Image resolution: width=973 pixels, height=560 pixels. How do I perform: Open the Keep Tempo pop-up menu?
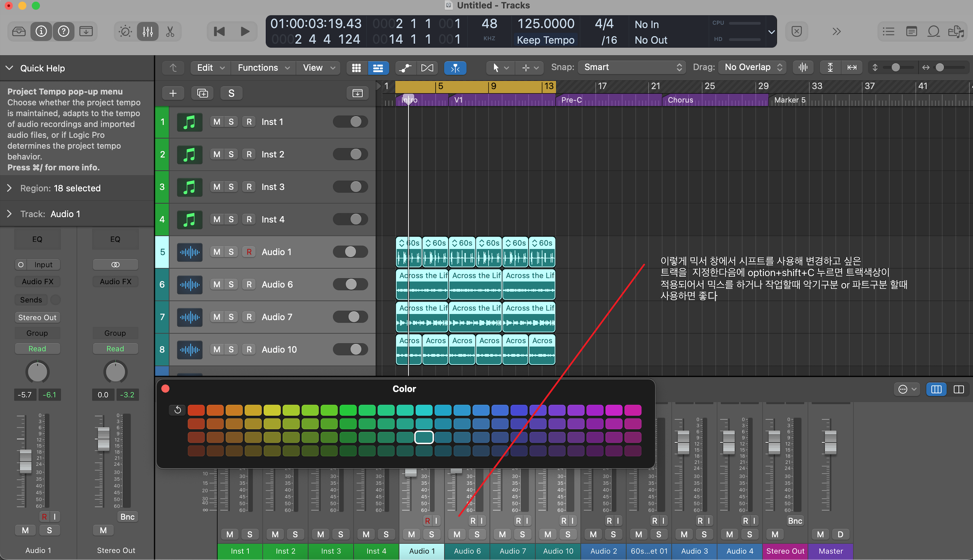click(x=545, y=40)
